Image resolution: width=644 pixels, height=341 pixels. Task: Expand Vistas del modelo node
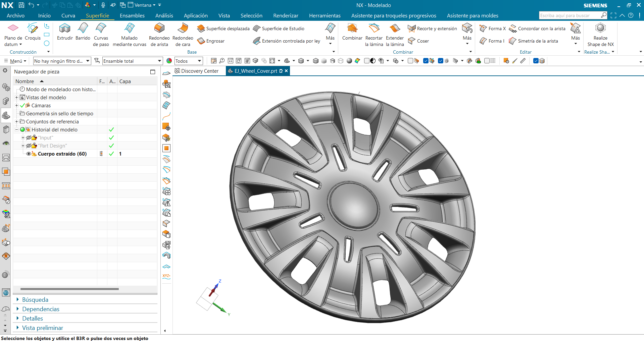click(x=16, y=98)
